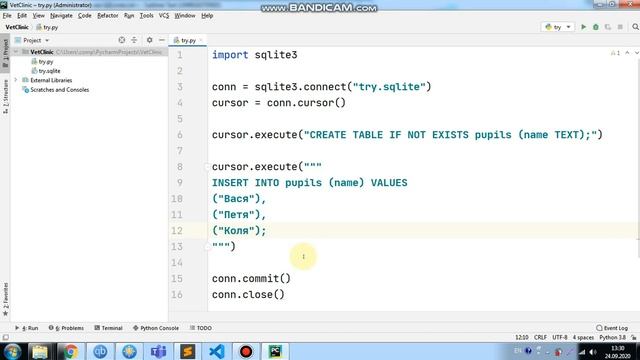The image size is (640, 360).
Task: Open the Run menu
Action: tap(129, 16)
